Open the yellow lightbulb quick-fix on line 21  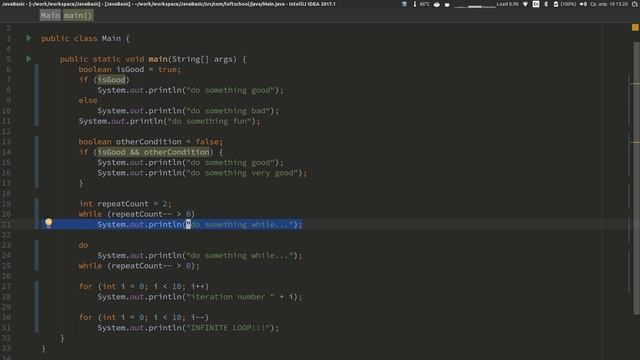[49, 223]
